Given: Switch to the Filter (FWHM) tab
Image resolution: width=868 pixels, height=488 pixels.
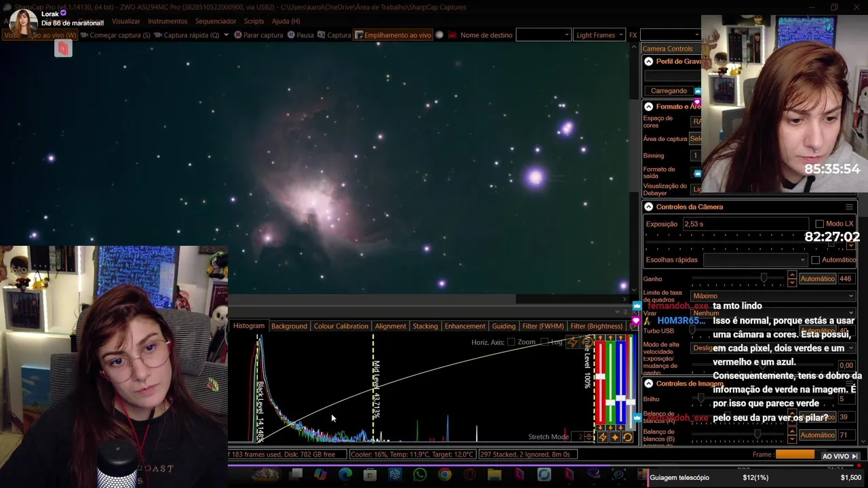Looking at the screenshot, I should (x=543, y=326).
